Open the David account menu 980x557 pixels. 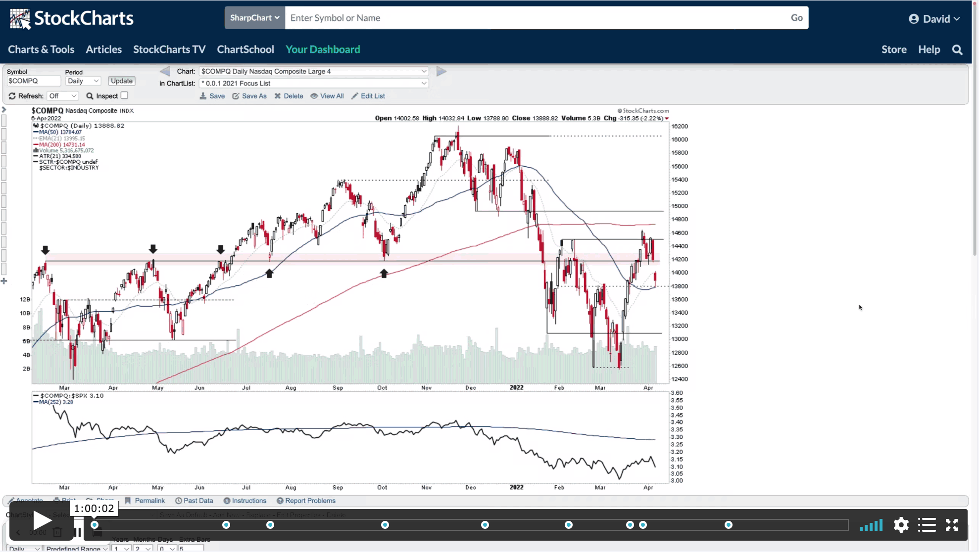click(935, 19)
